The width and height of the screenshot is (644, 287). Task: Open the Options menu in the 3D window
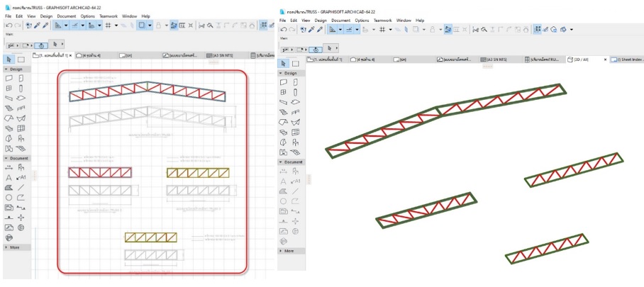362,21
